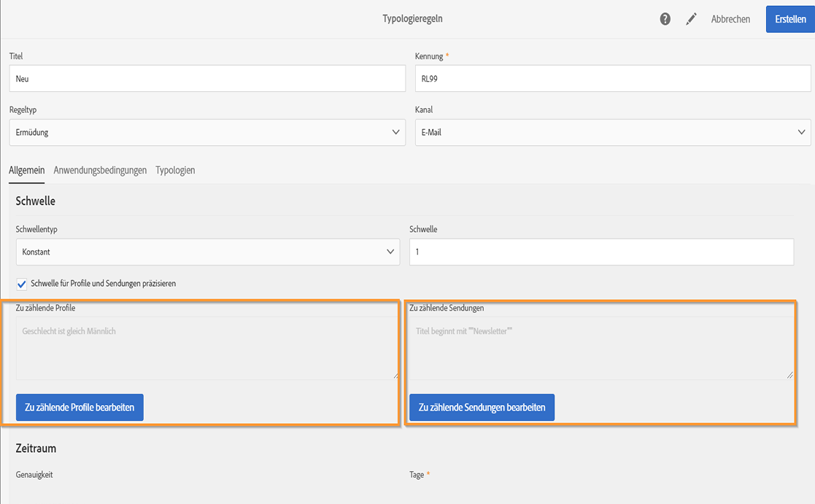Click the pencil edit icon
Image resolution: width=815 pixels, height=504 pixels.
pos(691,20)
